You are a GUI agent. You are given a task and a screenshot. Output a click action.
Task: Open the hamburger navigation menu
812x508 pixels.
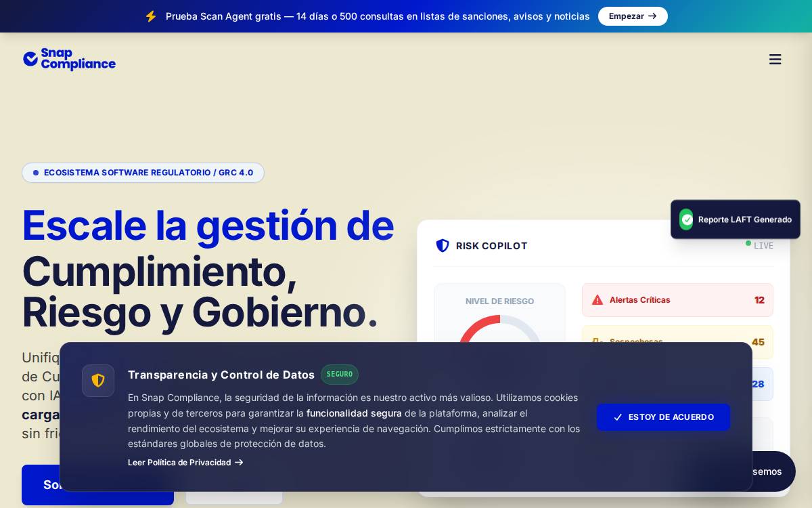tap(775, 60)
